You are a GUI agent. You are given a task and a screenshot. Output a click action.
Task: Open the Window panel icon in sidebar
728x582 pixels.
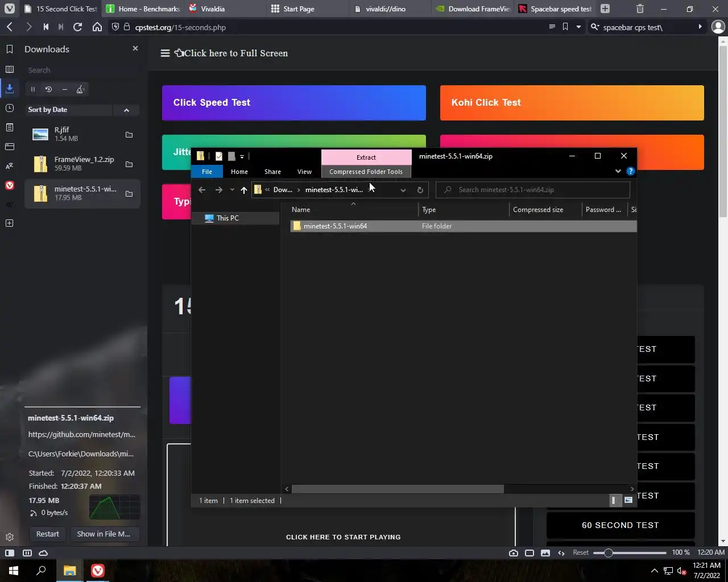coord(10,147)
